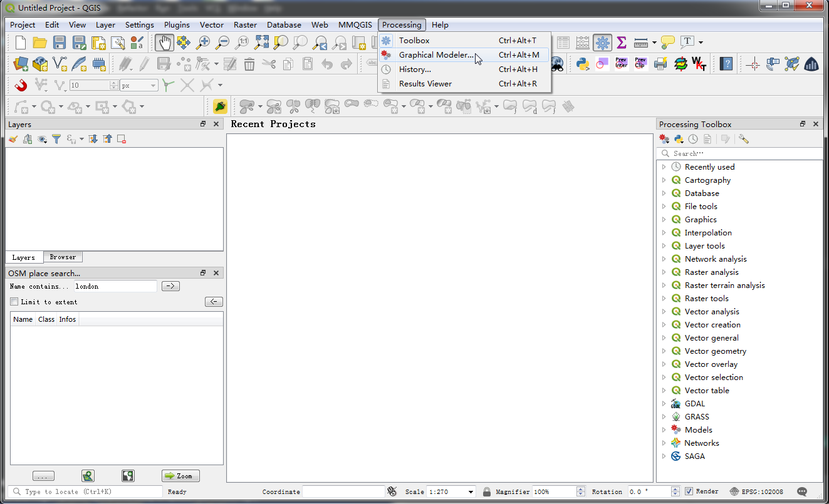829x504 pixels.
Task: Click the New Shapefile Layer V icon
Action: [x=60, y=63]
